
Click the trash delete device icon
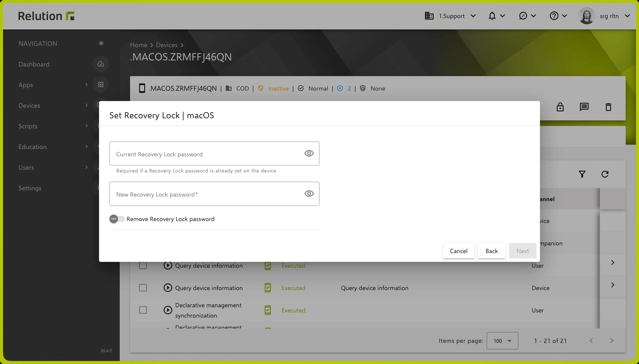click(608, 107)
